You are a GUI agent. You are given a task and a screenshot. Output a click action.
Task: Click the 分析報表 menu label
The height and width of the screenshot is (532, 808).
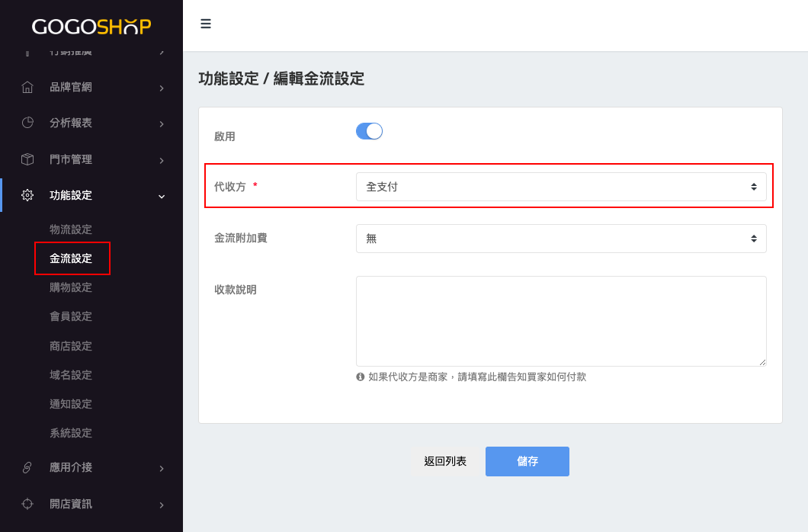coord(71,123)
